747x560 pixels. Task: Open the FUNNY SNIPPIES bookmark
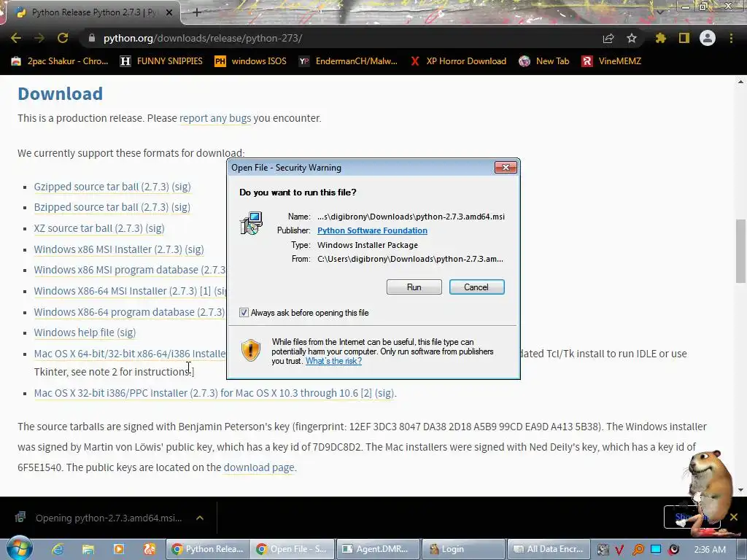point(161,61)
